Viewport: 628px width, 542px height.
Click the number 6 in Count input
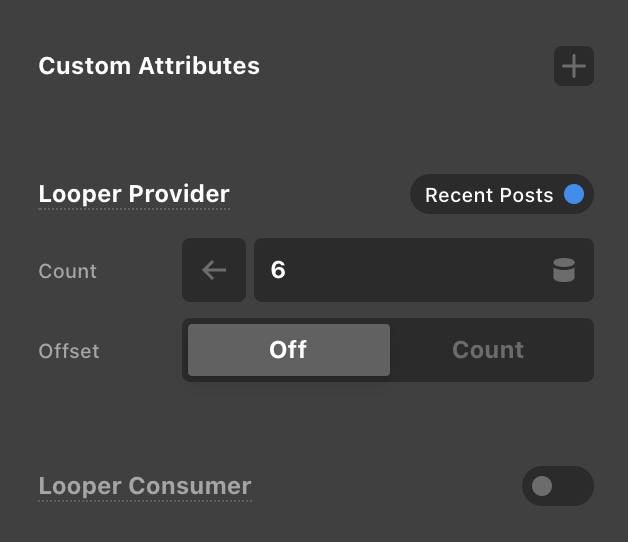(x=278, y=270)
